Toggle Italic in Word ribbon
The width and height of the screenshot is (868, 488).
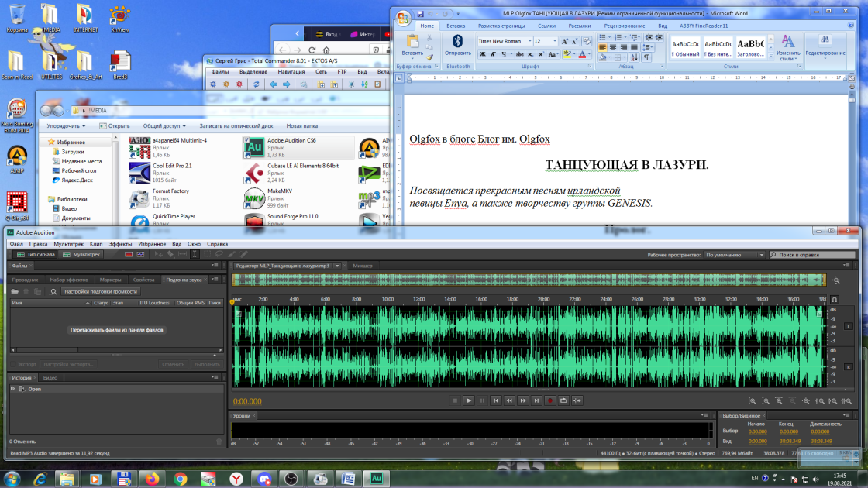[493, 54]
